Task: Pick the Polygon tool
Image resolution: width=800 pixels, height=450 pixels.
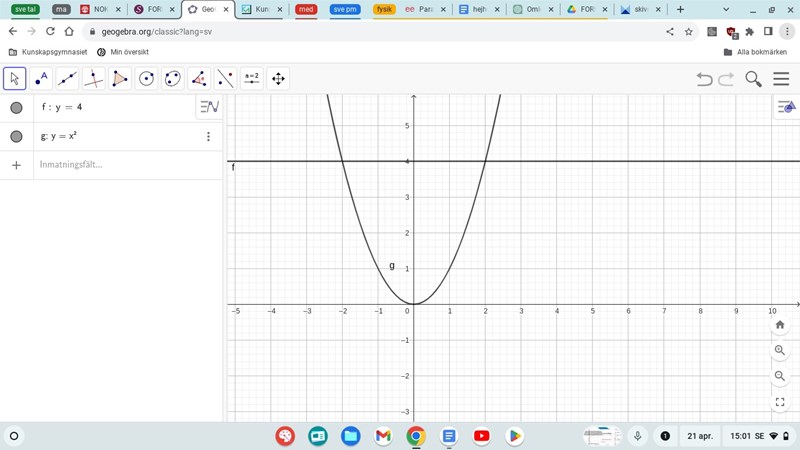Action: point(120,78)
